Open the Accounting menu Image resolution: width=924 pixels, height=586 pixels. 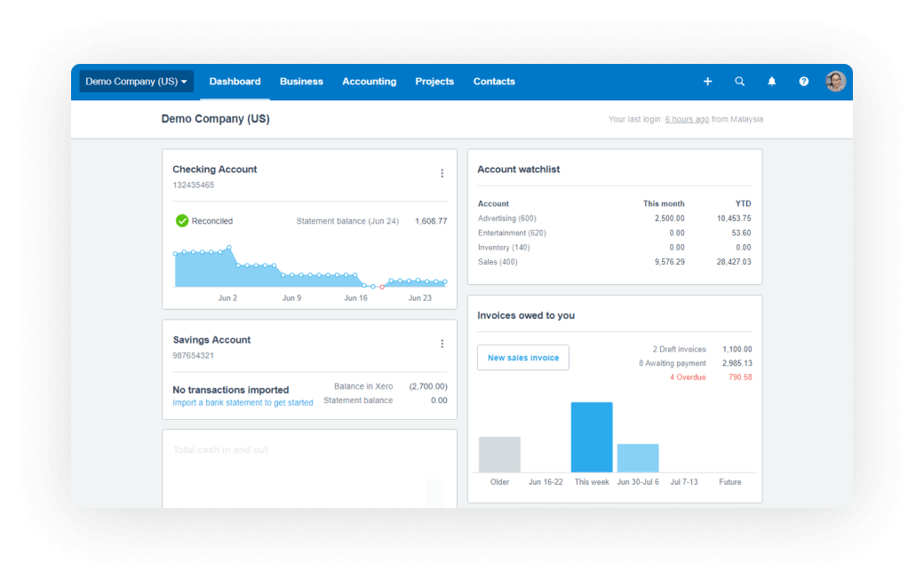tap(369, 81)
